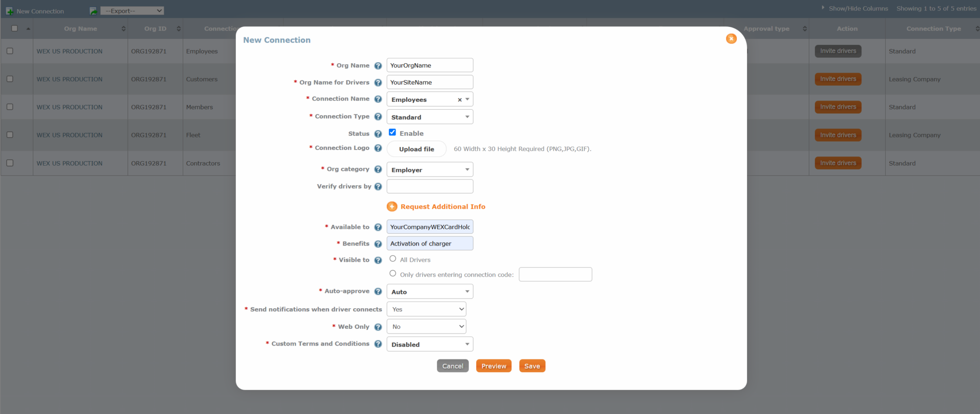980x414 pixels.
Task: Click into the connection code text field
Action: [555, 275]
